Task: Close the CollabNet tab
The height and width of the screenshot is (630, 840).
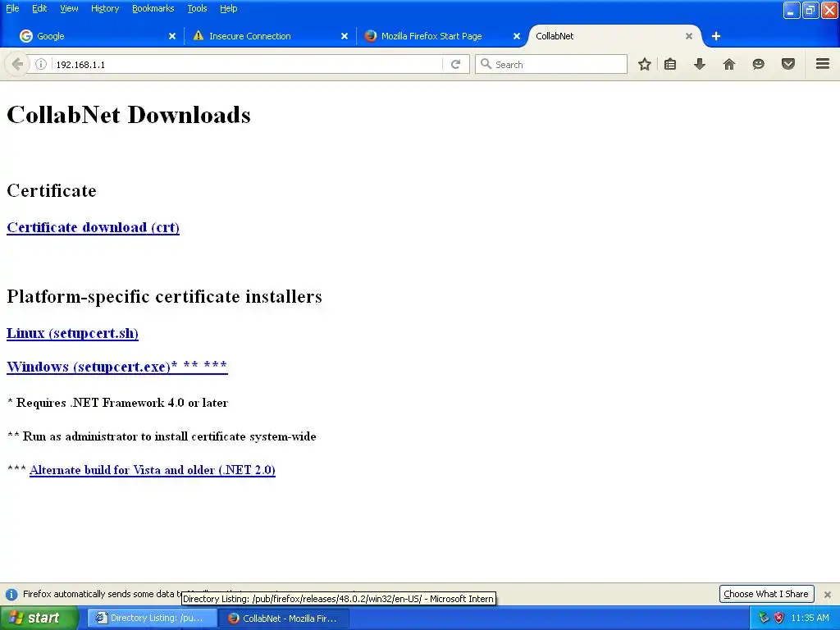Action: (x=689, y=36)
